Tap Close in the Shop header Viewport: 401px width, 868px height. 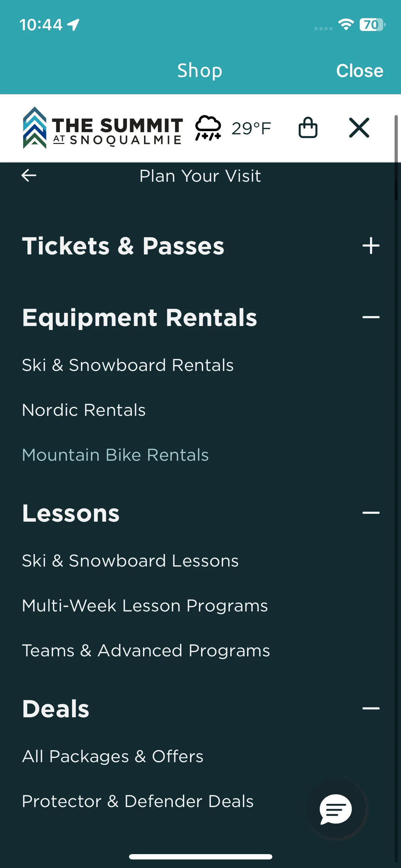pyautogui.click(x=360, y=71)
